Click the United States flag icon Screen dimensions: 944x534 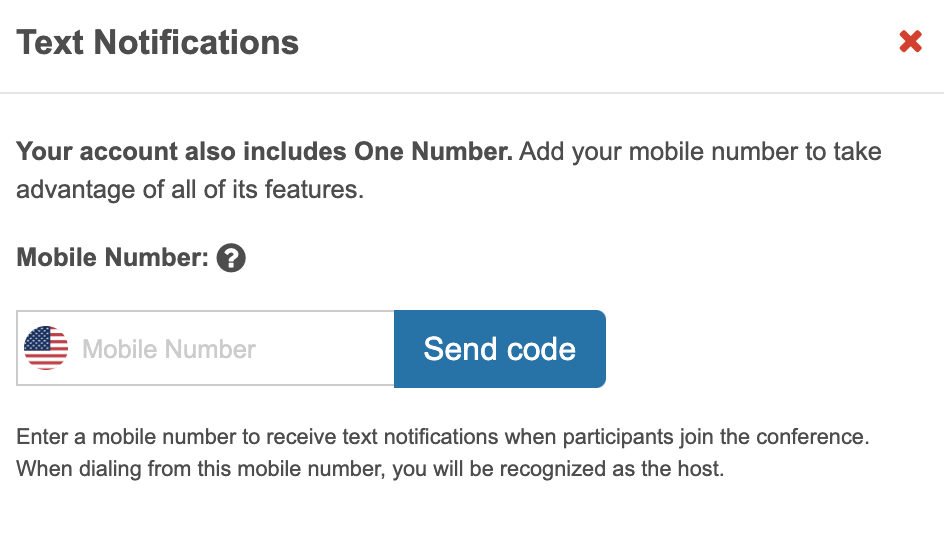click(46, 348)
